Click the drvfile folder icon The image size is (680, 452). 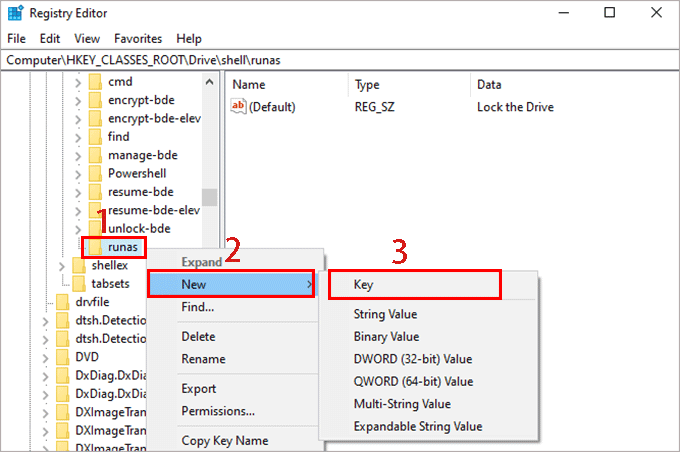pyautogui.click(x=62, y=301)
